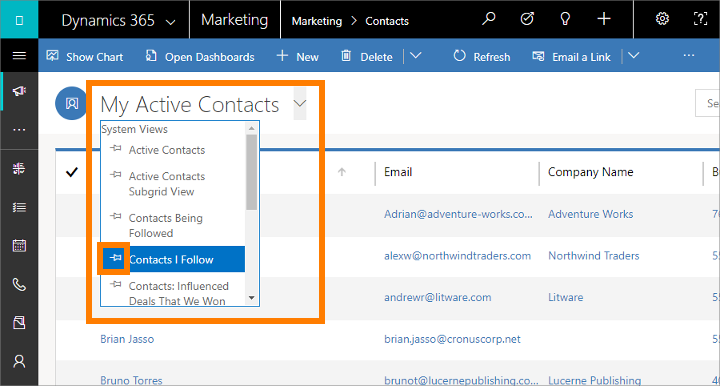
Task: Click the view list scrollbar thumb
Action: (251, 172)
